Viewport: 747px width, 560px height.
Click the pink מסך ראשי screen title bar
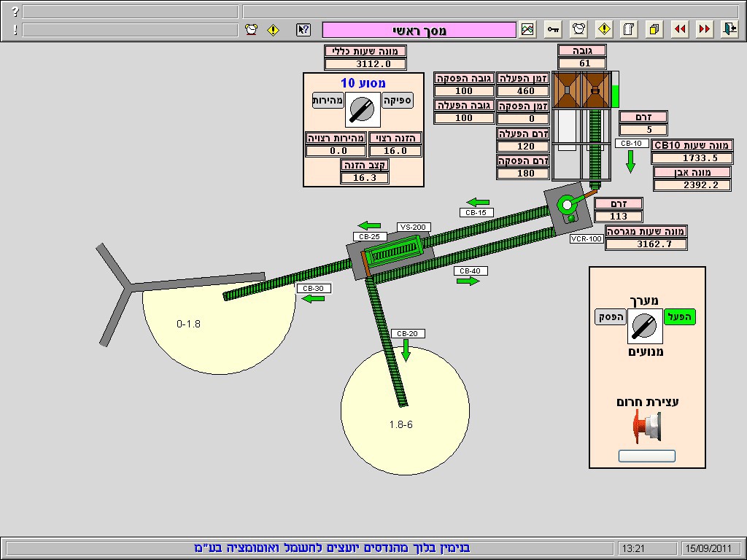pyautogui.click(x=419, y=30)
